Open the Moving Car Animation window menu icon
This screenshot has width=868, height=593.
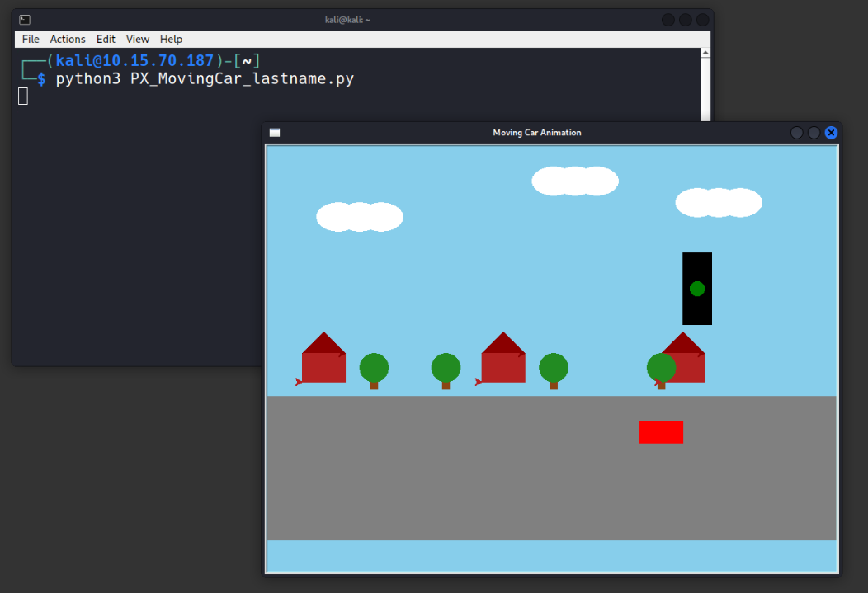coord(275,133)
